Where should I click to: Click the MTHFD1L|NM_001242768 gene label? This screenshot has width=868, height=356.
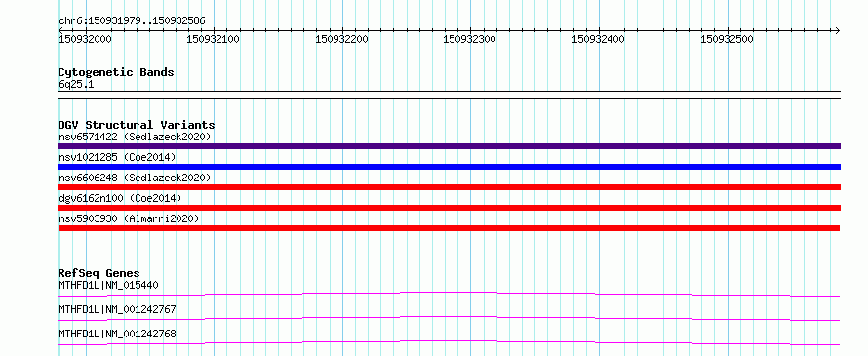tap(117, 334)
